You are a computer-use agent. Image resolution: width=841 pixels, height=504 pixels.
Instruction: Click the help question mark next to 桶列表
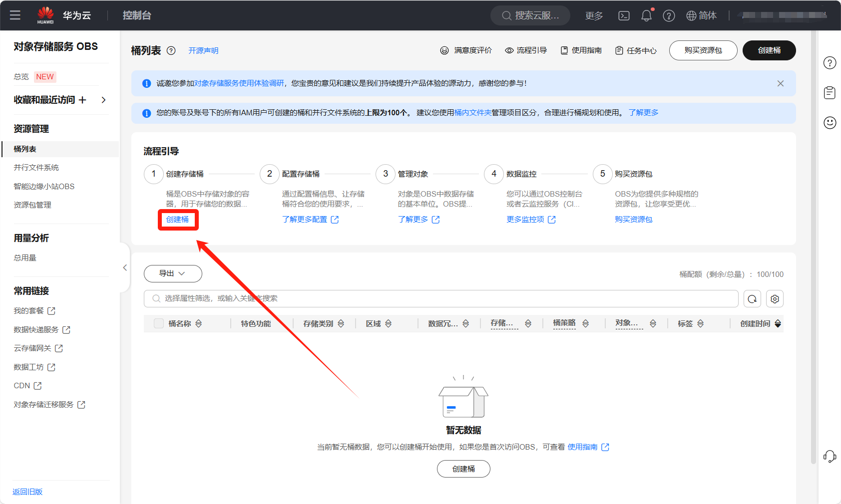pos(171,51)
